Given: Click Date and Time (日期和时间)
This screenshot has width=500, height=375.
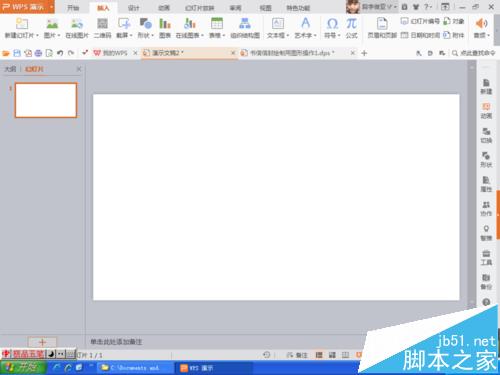Looking at the screenshot, I should click(x=420, y=35).
